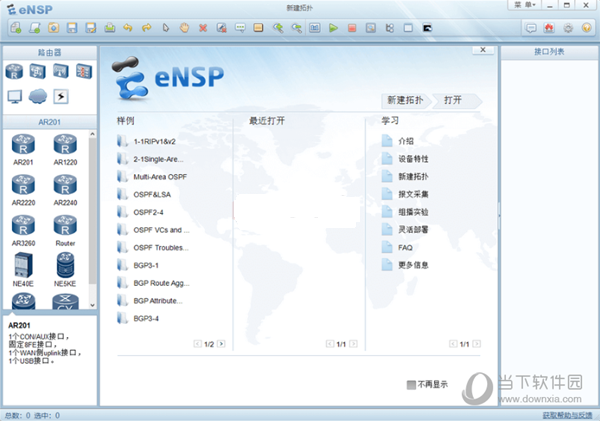Click the text note icon in toolbar
This screenshot has height=421, width=600.
pos(240,28)
